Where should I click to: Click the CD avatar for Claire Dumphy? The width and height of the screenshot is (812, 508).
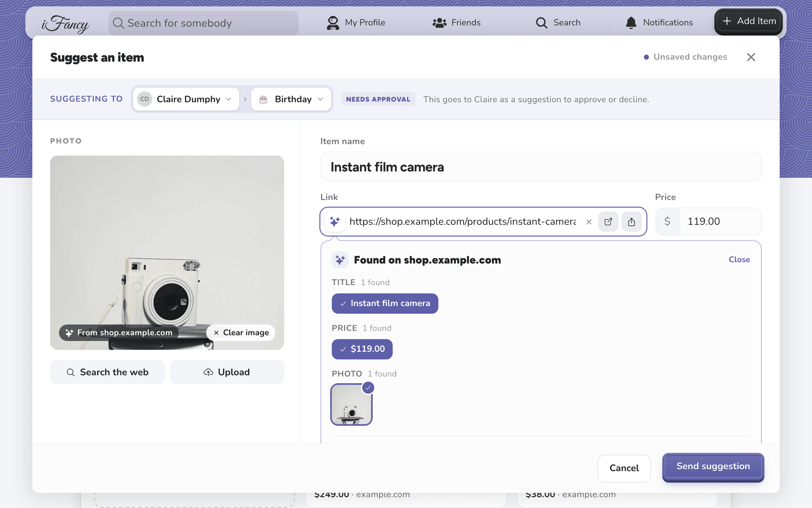(145, 99)
